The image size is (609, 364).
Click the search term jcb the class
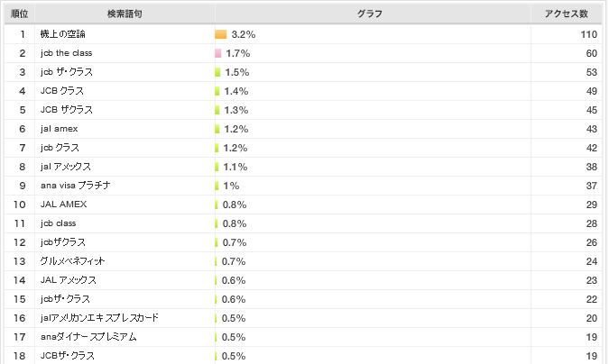[x=67, y=53]
